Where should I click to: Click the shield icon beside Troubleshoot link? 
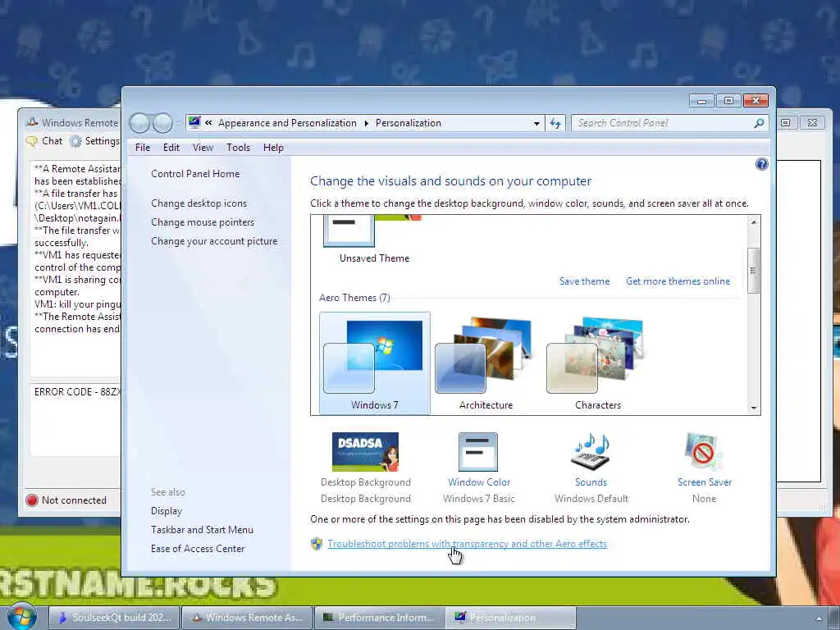click(317, 544)
